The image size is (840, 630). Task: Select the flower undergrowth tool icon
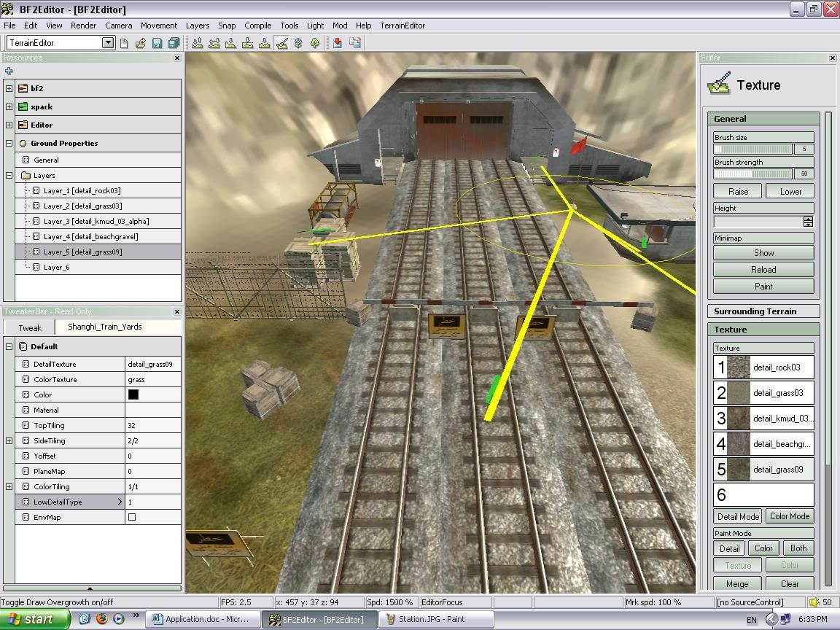298,43
